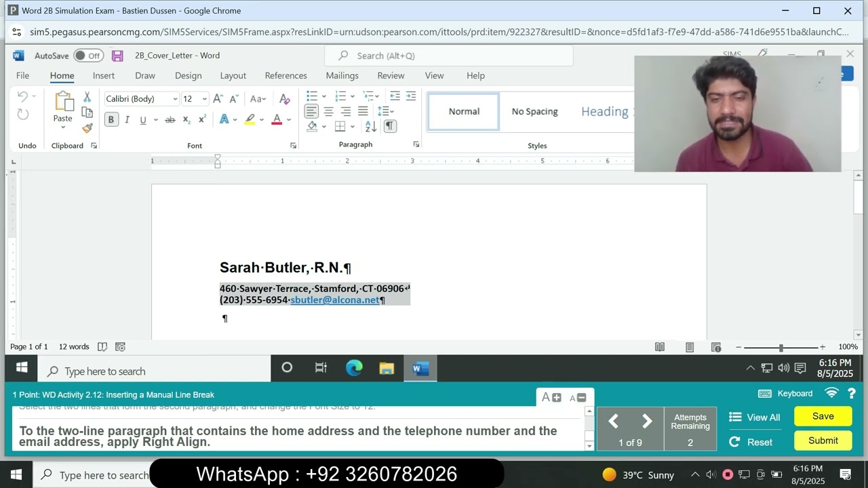
Task: Toggle Superscript formatting
Action: coord(202,120)
